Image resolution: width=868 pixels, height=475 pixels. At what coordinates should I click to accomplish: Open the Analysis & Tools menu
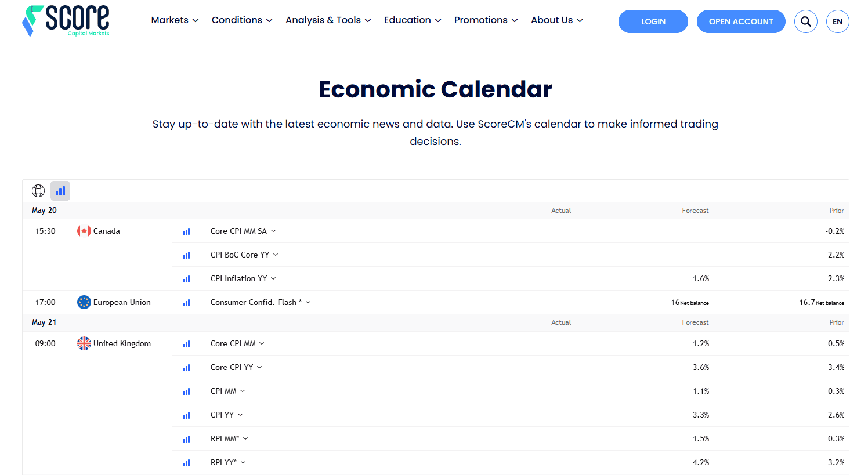tap(328, 20)
